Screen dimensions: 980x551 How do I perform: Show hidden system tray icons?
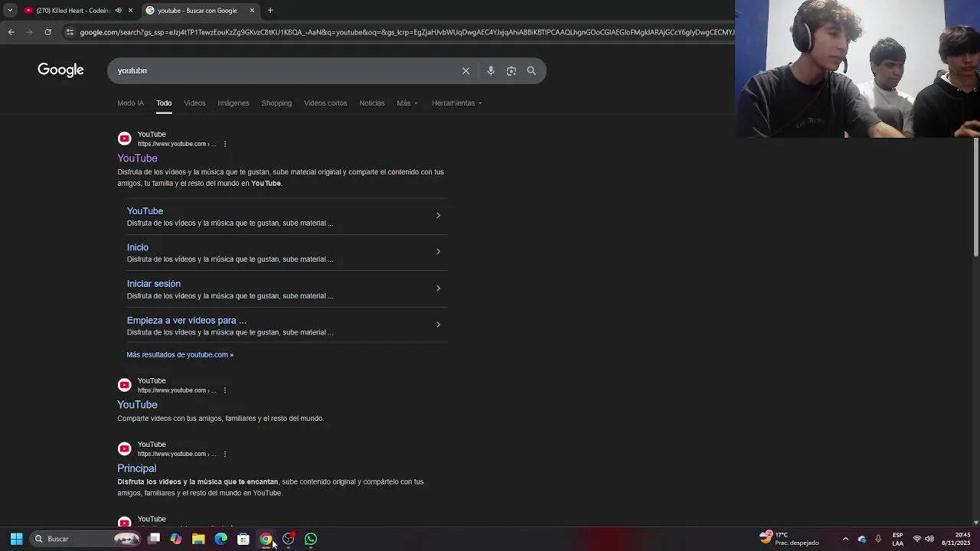[845, 539]
